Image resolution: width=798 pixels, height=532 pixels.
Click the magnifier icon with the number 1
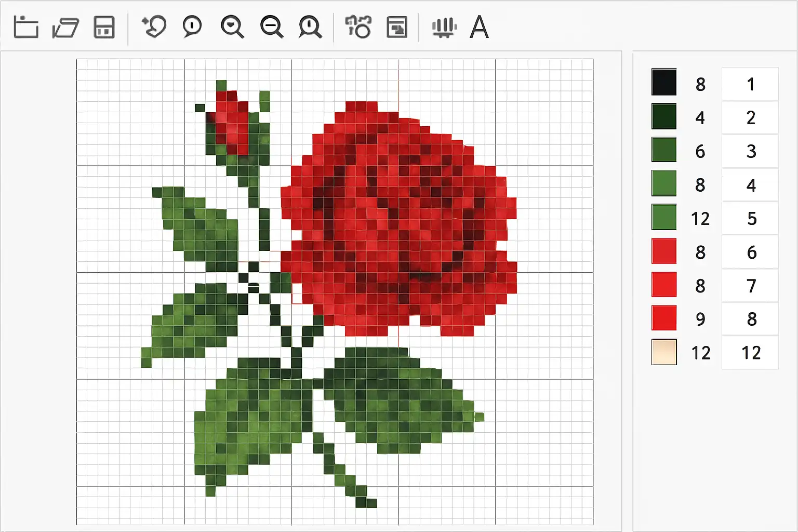pyautogui.click(x=310, y=27)
